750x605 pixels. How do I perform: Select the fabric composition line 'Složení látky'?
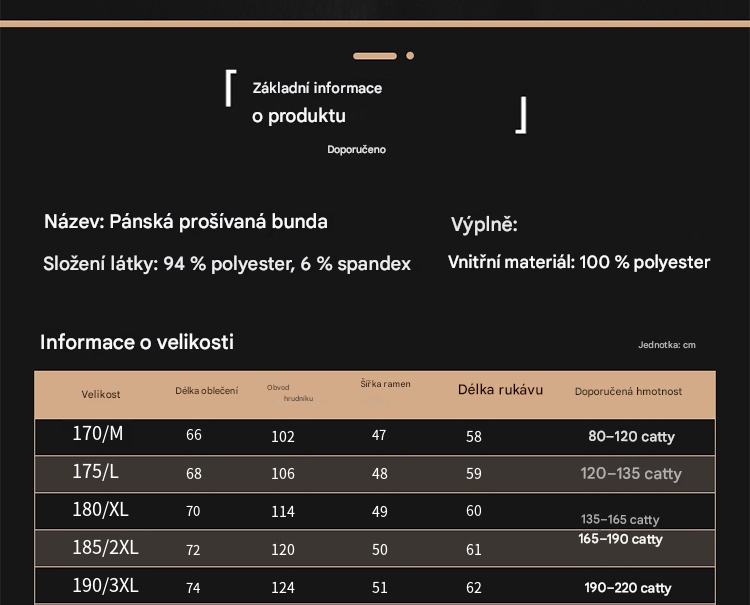tap(227, 264)
